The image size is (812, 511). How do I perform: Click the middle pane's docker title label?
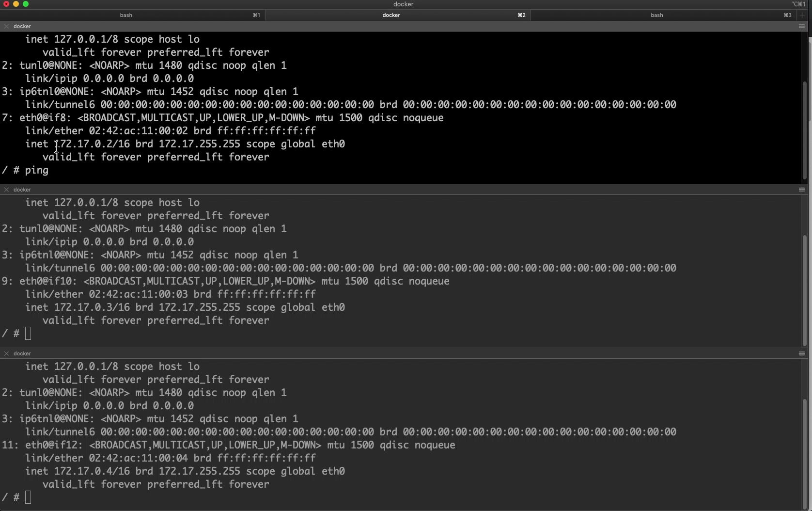(22, 190)
